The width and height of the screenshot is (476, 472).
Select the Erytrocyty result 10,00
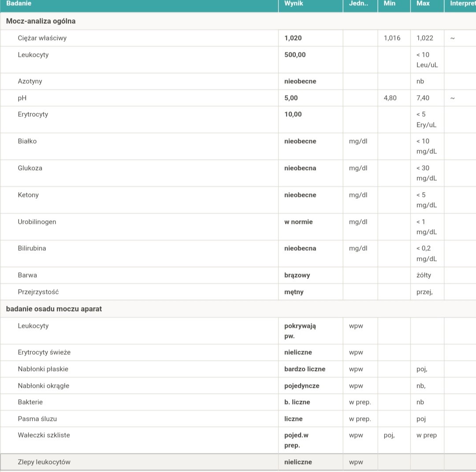pos(293,114)
